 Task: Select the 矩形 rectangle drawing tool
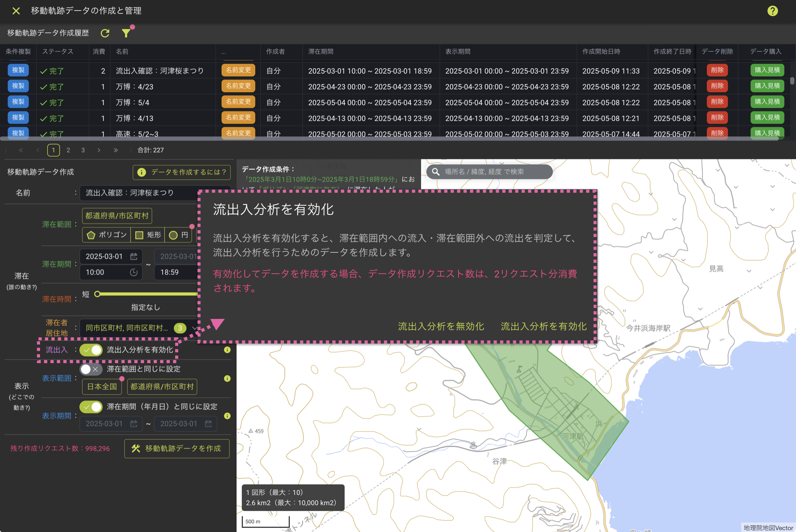pyautogui.click(x=148, y=235)
